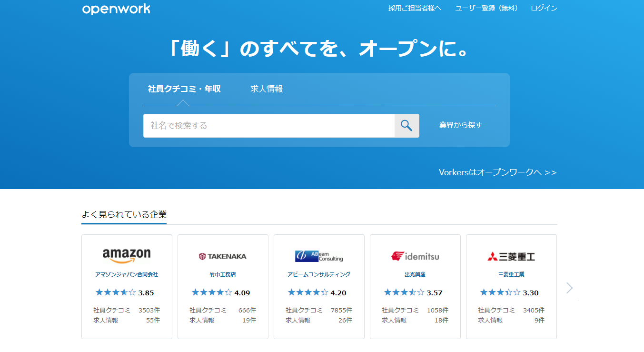Focus the 社名で検索する search field

coord(269,126)
